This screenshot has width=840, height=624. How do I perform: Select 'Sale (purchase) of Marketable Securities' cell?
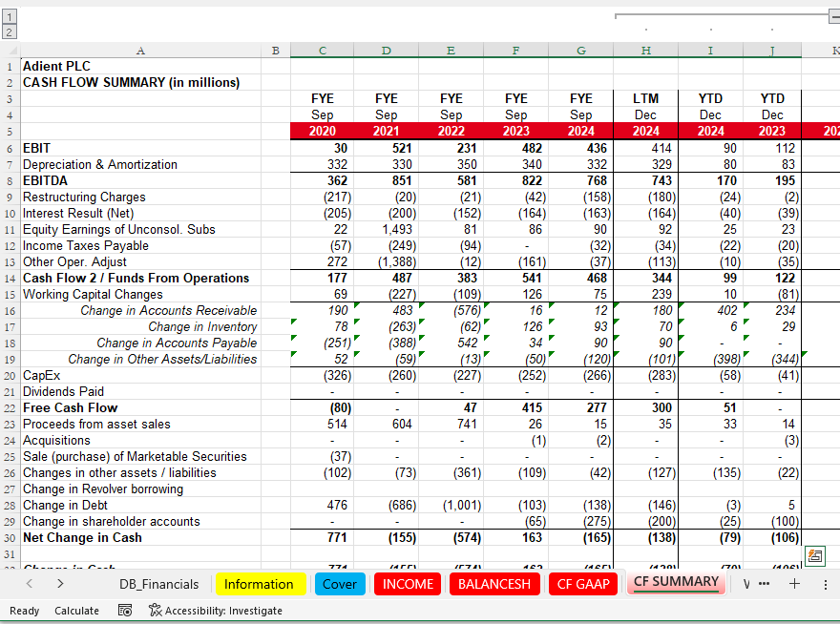[x=141, y=456]
